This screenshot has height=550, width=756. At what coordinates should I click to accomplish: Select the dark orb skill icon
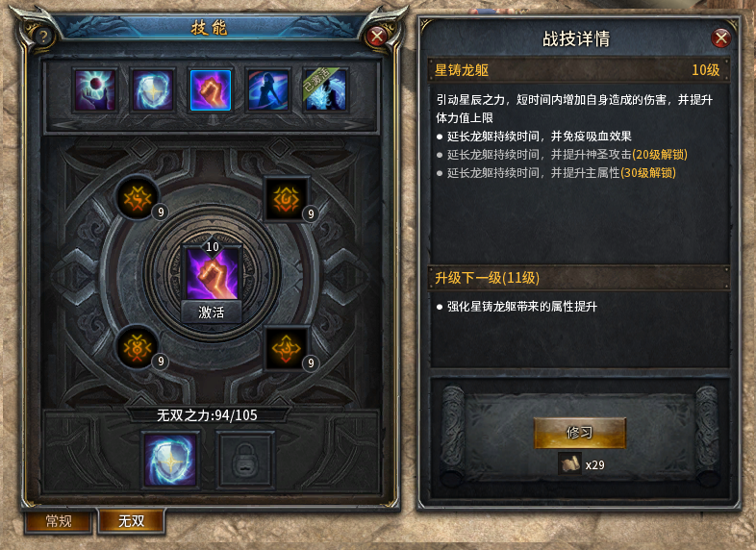(95, 90)
